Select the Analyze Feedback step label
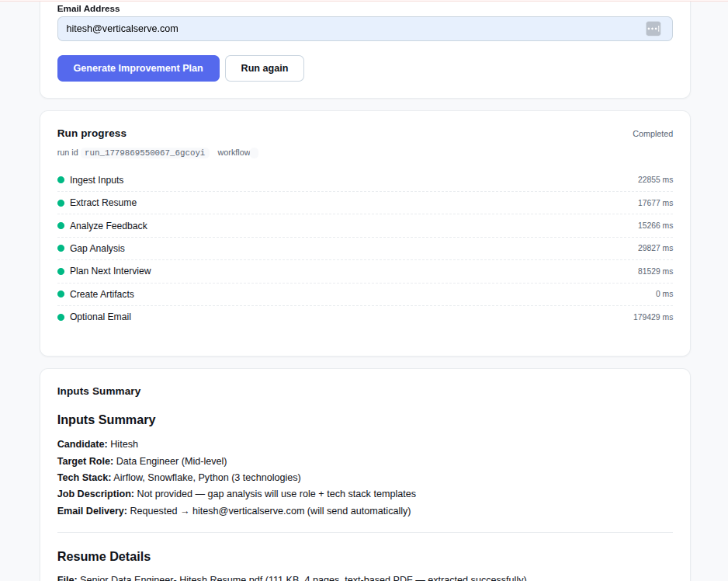This screenshot has width=728, height=581. coord(108,226)
